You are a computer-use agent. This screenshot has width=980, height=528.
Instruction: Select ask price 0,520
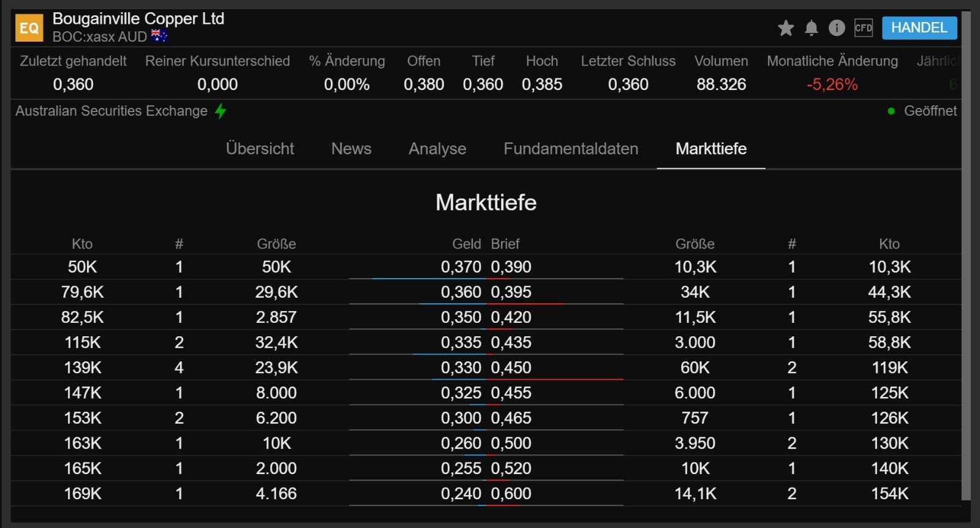click(511, 468)
